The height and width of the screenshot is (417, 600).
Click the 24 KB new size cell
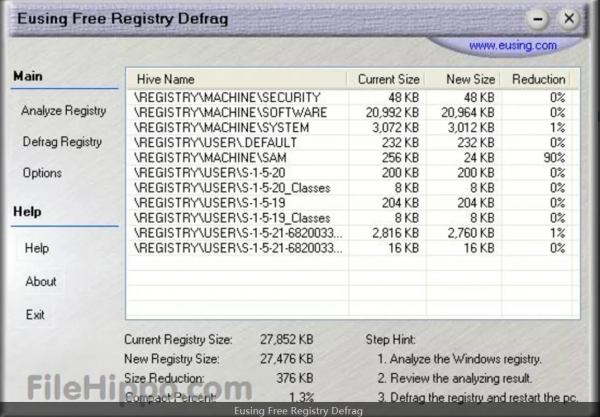pyautogui.click(x=478, y=158)
